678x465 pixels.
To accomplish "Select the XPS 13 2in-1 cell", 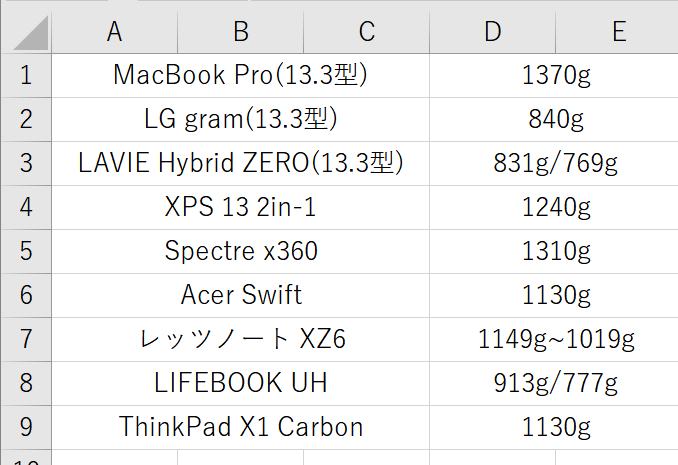I will point(240,207).
